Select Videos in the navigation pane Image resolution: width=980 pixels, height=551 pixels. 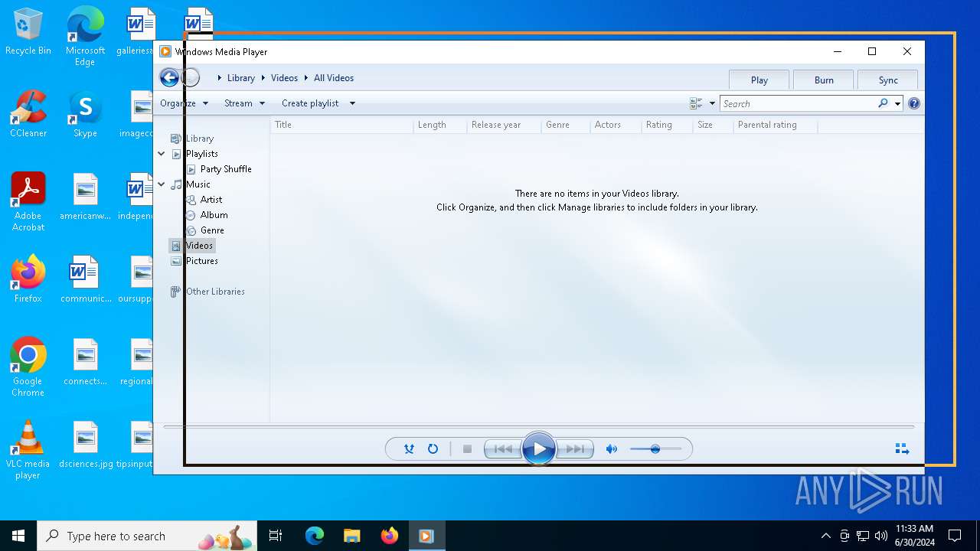pyautogui.click(x=199, y=246)
